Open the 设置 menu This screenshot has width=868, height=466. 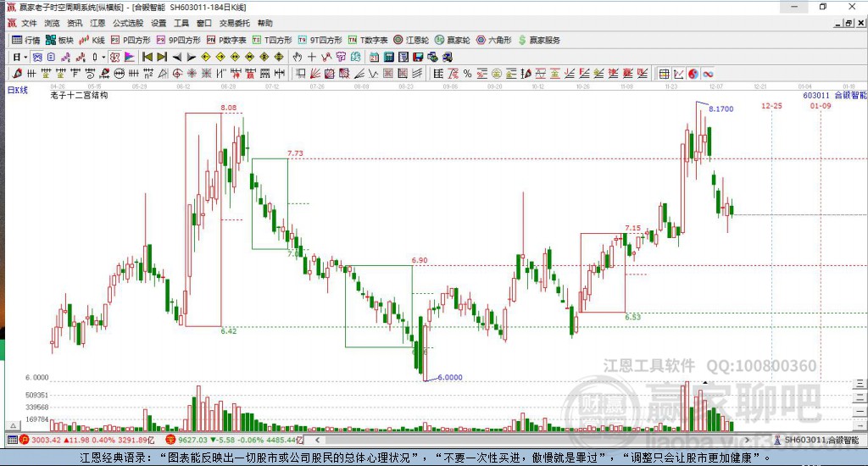159,23
